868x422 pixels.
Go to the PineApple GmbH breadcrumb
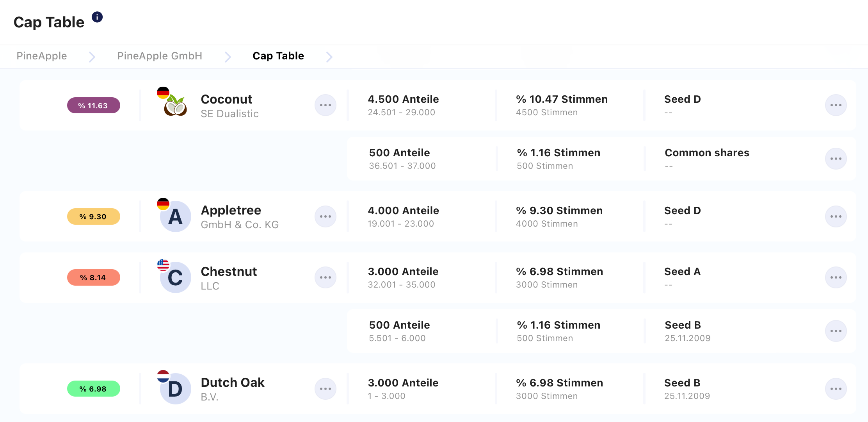point(160,56)
